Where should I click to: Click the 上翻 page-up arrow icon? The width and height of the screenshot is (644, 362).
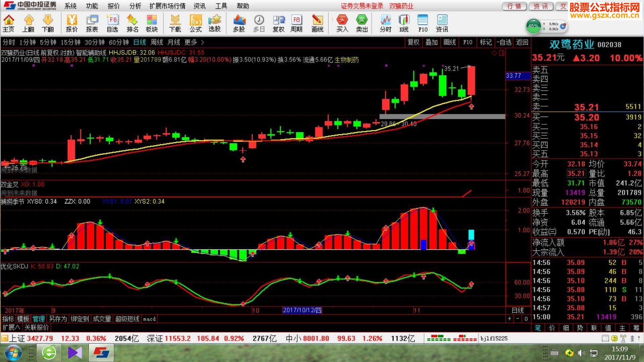29,23
